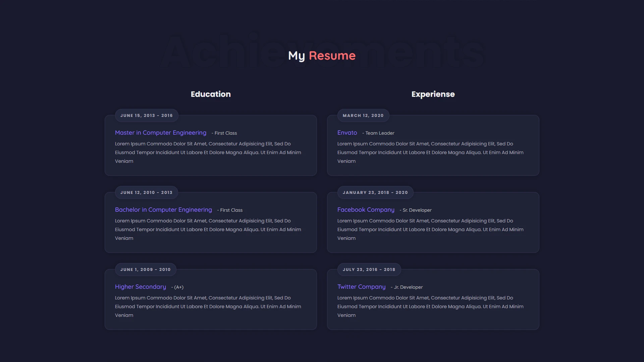Screen dimensions: 644x362
Task: Click description text in Twitter Company card
Action: pyautogui.click(x=430, y=307)
